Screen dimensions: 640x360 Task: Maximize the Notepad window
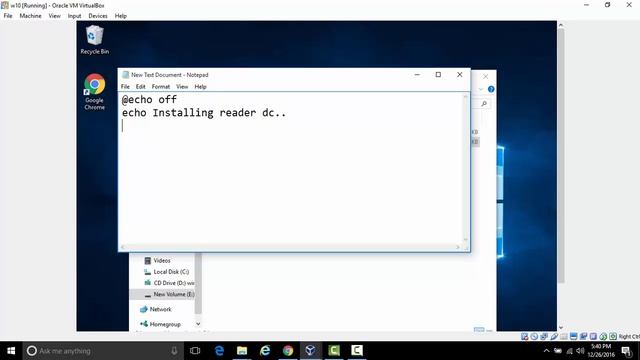tap(438, 75)
